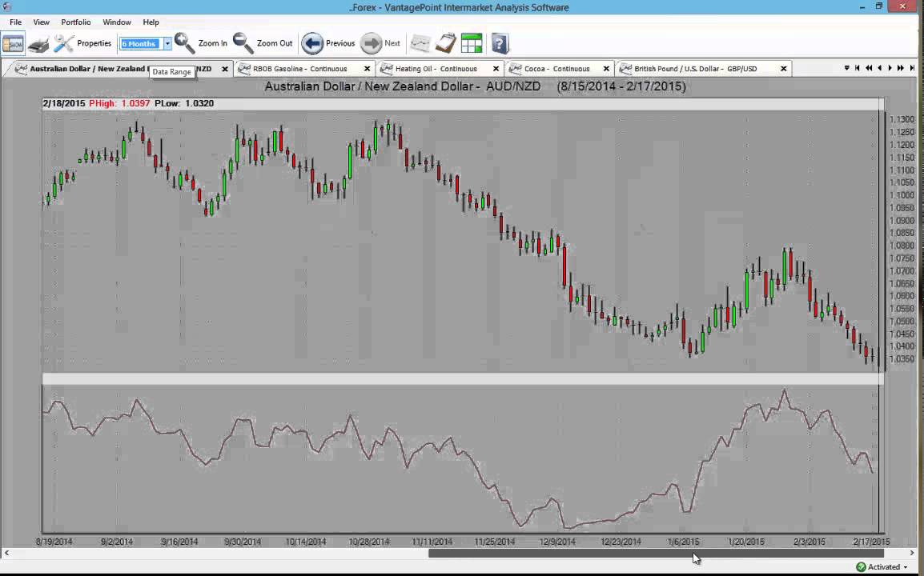The image size is (924, 576).
Task: Click the 1.1300 price axis label
Action: point(902,119)
